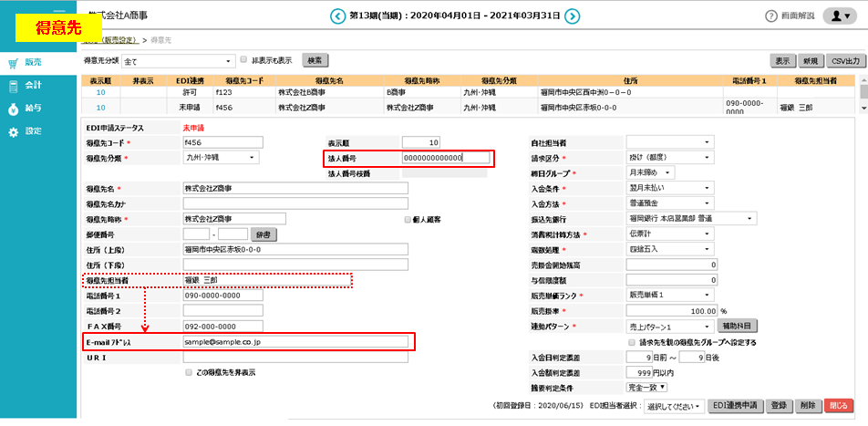
Task: Click the 給与 money bag icon
Action: (x=14, y=109)
